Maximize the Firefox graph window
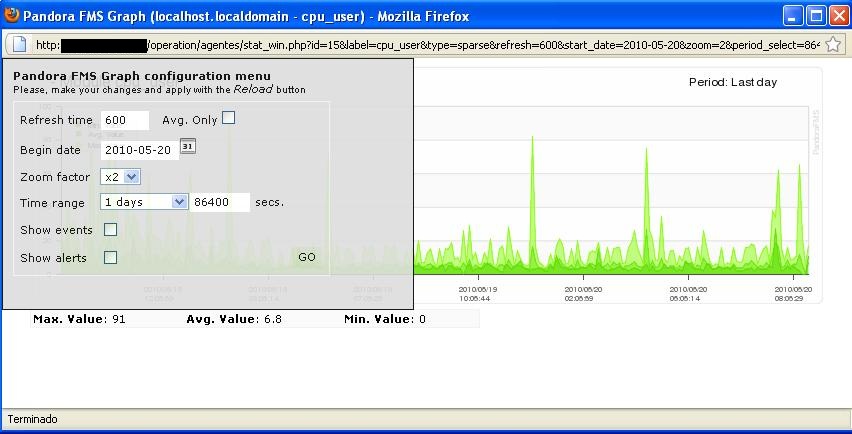This screenshot has height=434, width=852. pyautogui.click(x=815, y=16)
